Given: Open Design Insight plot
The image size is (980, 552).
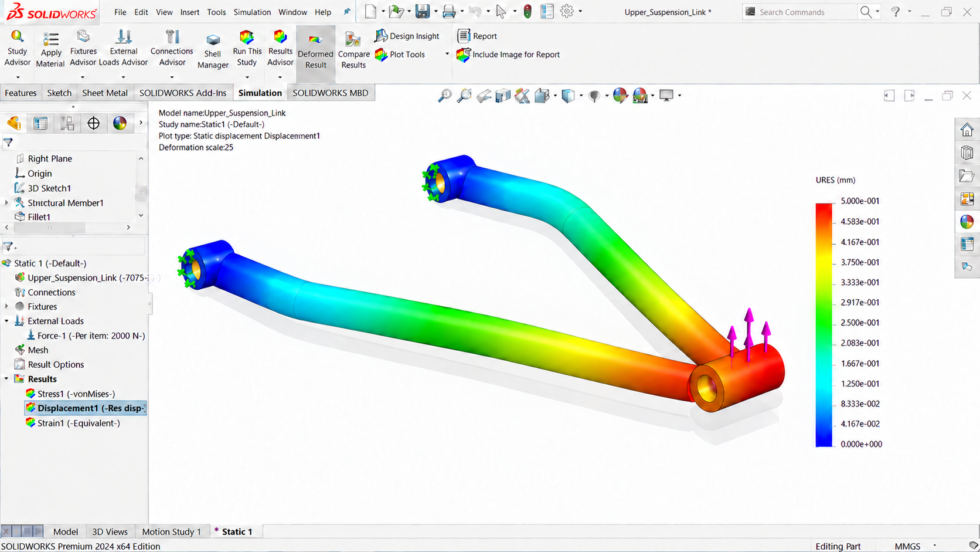Looking at the screenshot, I should (407, 36).
